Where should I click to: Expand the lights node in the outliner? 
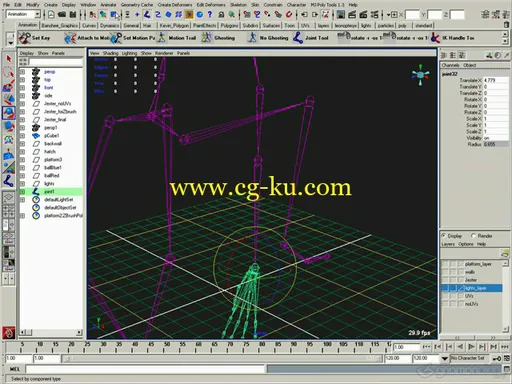coord(22,184)
